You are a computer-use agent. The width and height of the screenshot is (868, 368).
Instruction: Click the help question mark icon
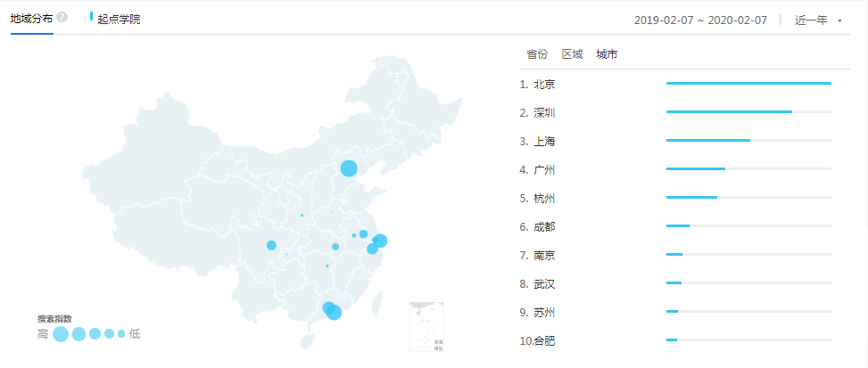click(x=62, y=17)
